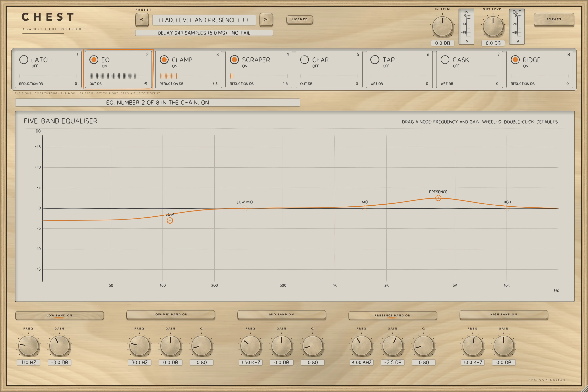Select the RIDGE module tile

pos(540,69)
